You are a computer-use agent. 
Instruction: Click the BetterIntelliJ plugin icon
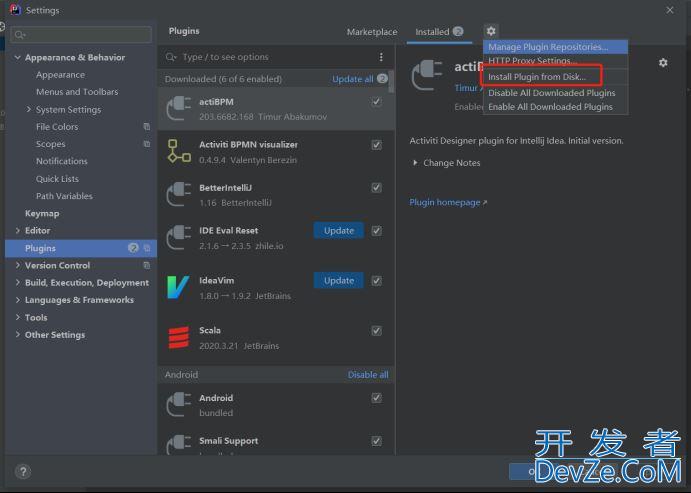pyautogui.click(x=178, y=194)
